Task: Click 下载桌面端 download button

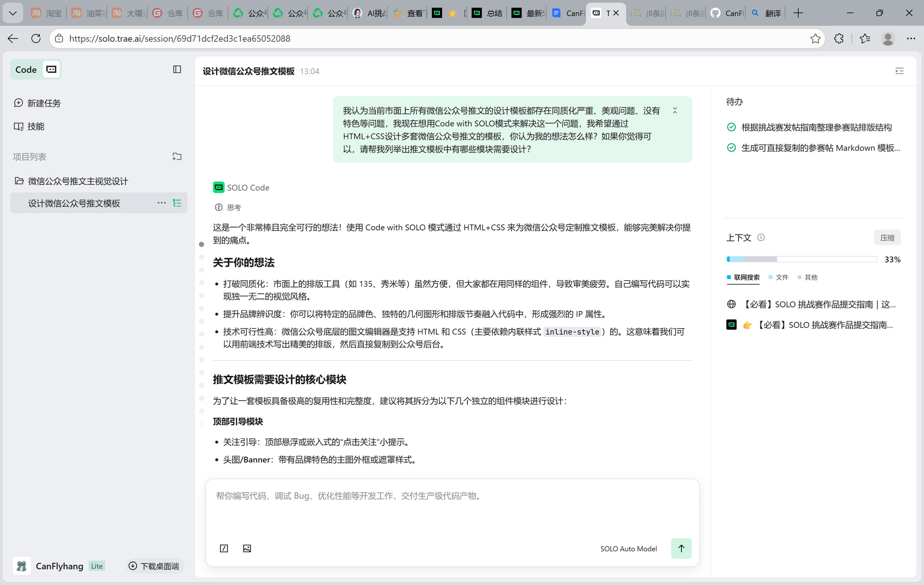Action: [154, 566]
